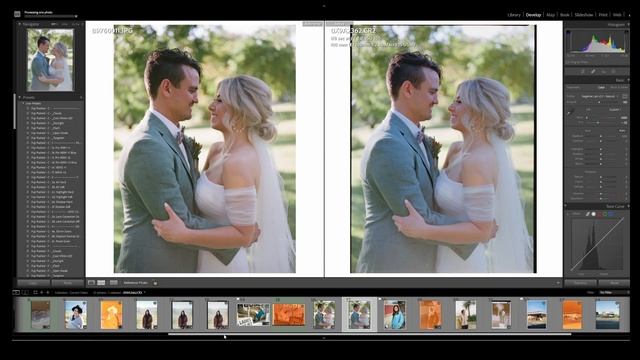Set treatment to Color
Image resolution: width=640 pixels, height=360 pixels.
click(601, 87)
